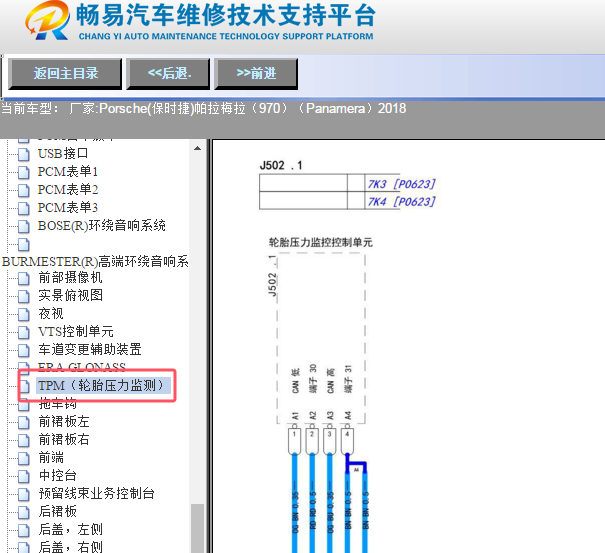605x553 pixels.
Task: Click the 返回主目录 button
Action: [x=65, y=73]
